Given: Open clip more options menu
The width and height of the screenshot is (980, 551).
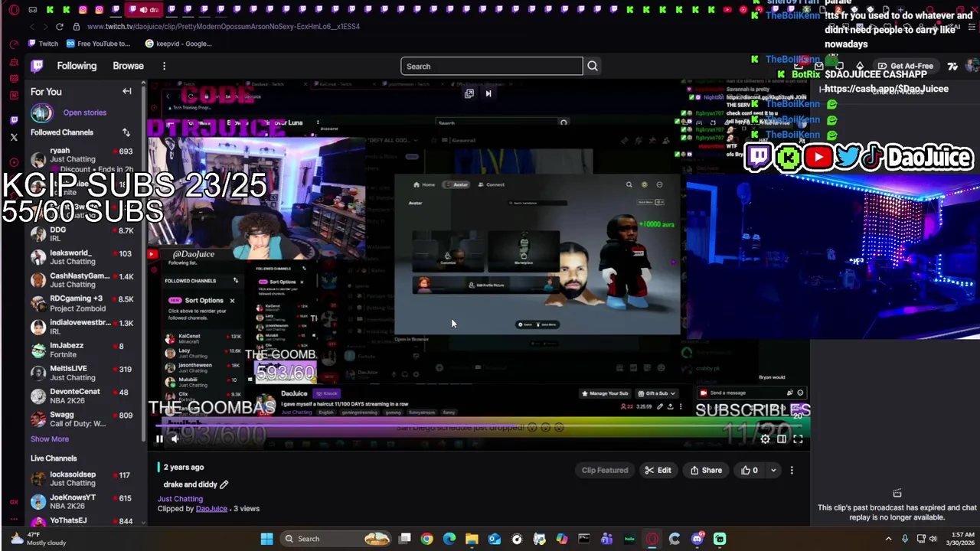Looking at the screenshot, I should [x=792, y=471].
